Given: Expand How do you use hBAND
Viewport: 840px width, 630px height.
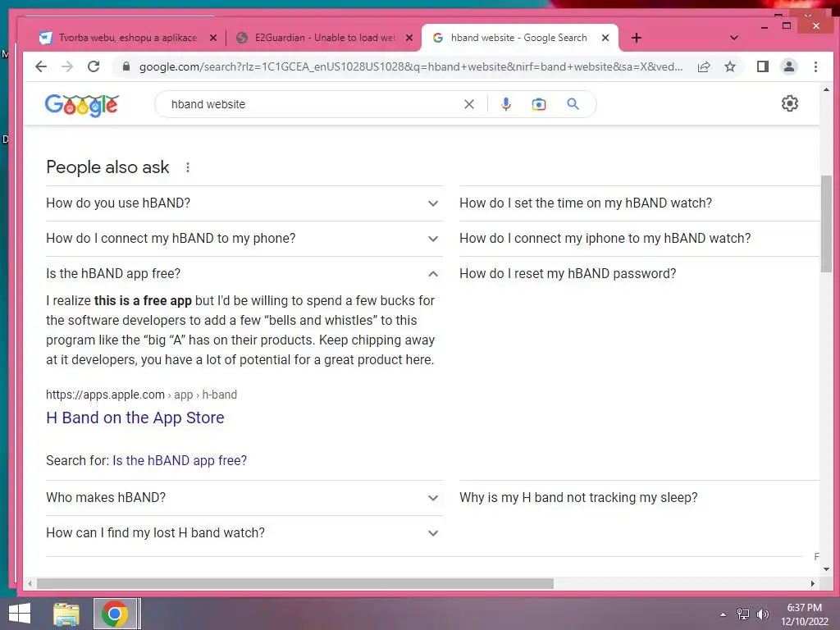Looking at the screenshot, I should [244, 203].
